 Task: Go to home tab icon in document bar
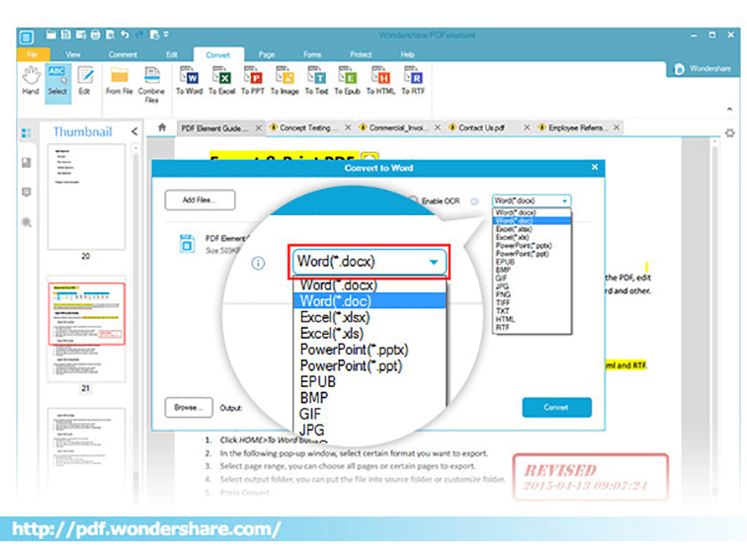[x=162, y=127]
